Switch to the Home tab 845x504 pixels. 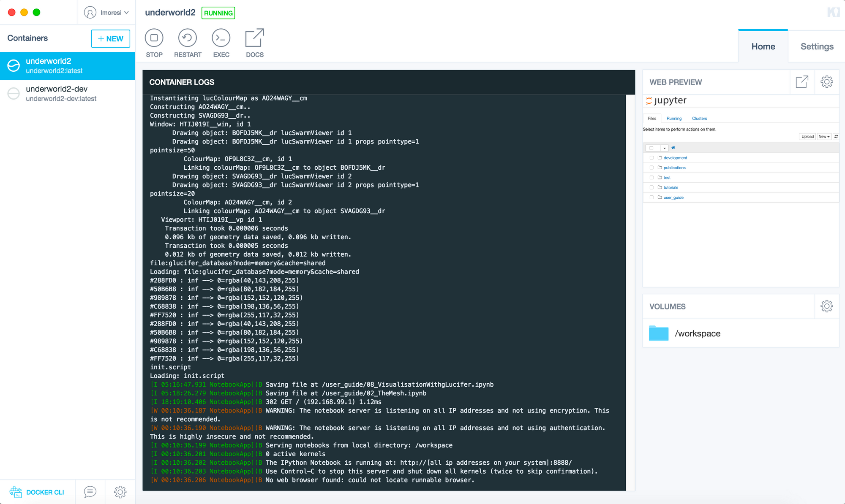click(763, 46)
